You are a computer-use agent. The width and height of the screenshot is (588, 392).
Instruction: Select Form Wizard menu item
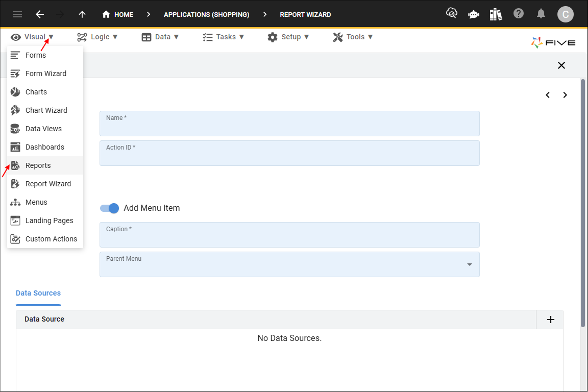click(x=45, y=73)
